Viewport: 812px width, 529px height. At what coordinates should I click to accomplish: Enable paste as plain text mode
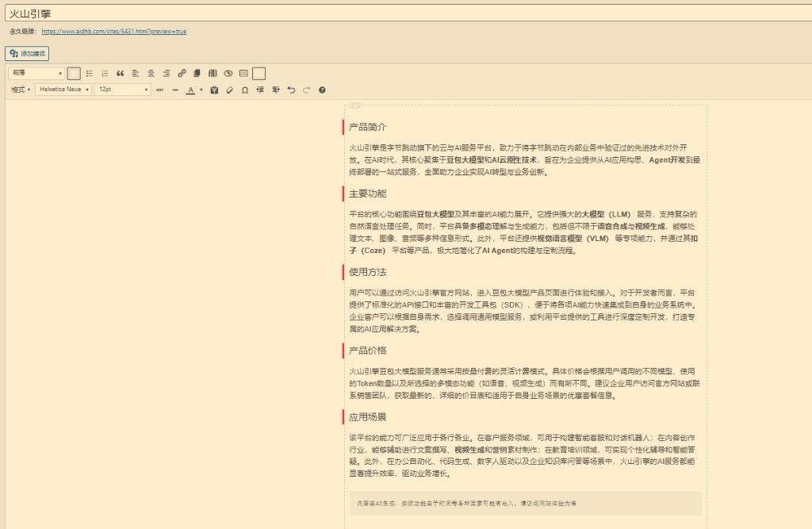coord(215,90)
